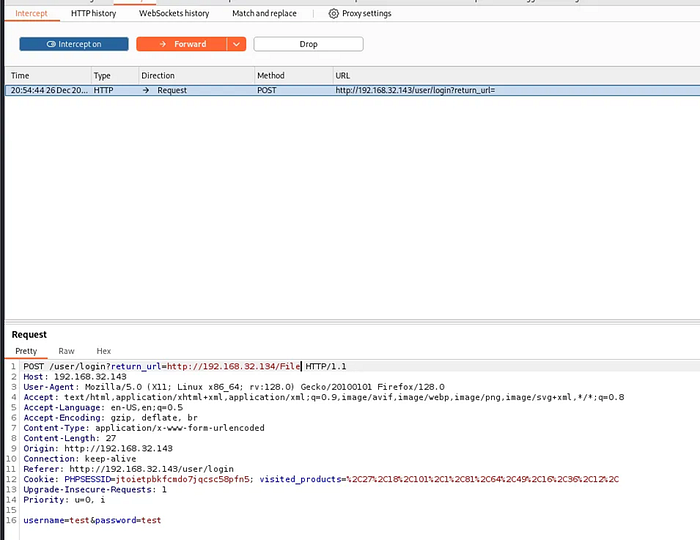Viewport: 700px width, 540px height.
Task: Click the Forward arrow icon
Action: pos(163,44)
